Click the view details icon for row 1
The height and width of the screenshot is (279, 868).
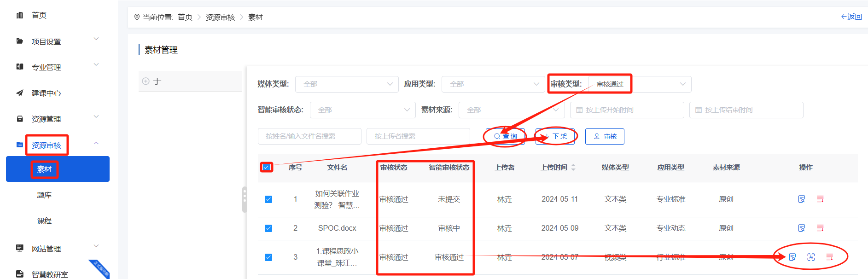point(802,199)
